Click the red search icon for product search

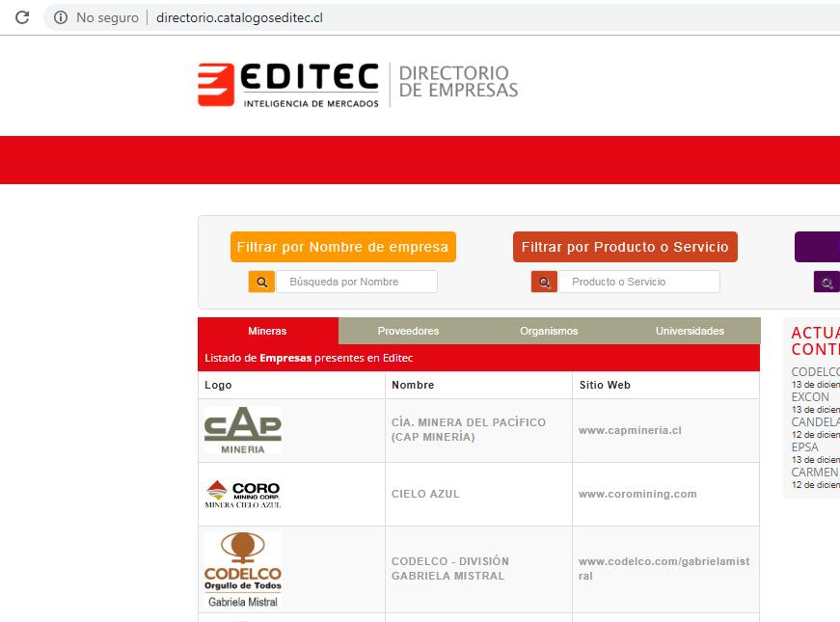click(x=544, y=282)
